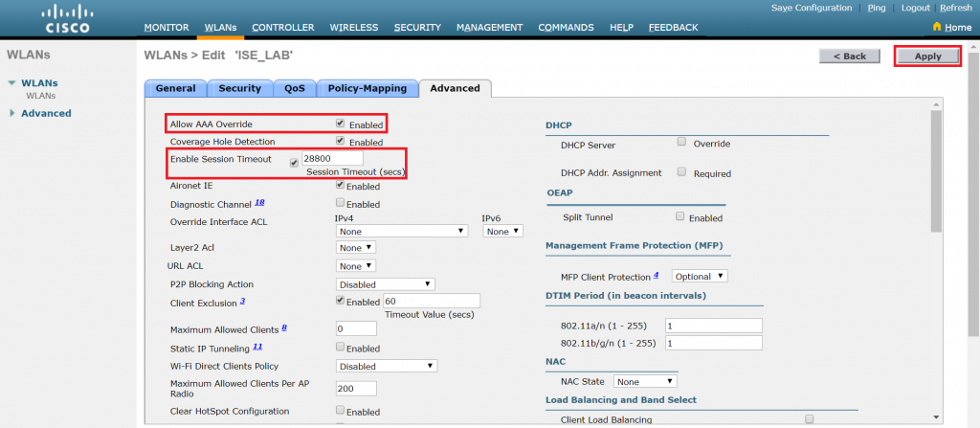
Task: Click the Save Configuration link
Action: (811, 8)
